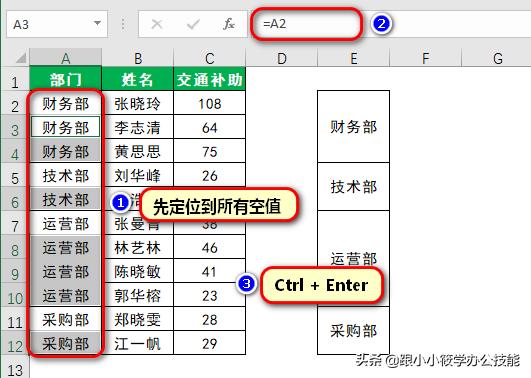Click cell A9 containing 运营部
Viewport: 531px width, 378px height.
(66, 271)
